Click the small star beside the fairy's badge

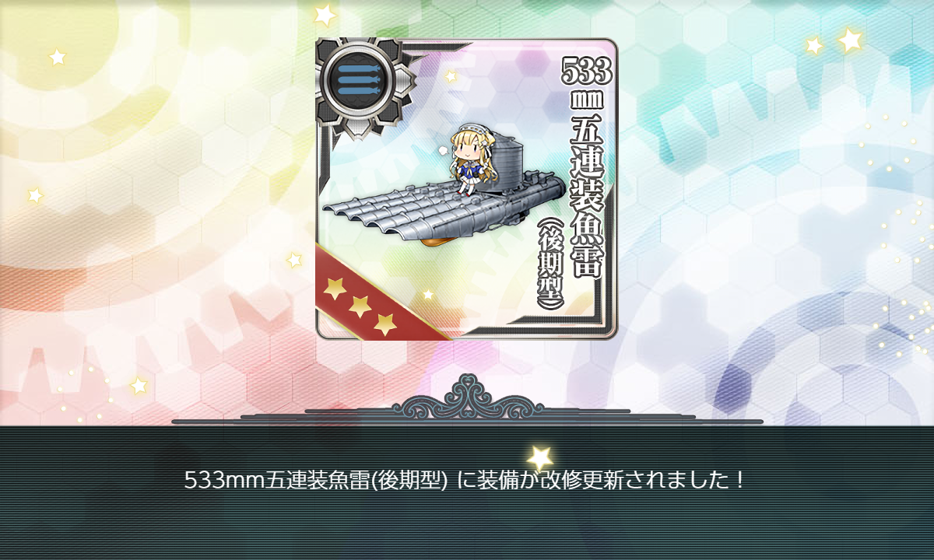pos(451,75)
